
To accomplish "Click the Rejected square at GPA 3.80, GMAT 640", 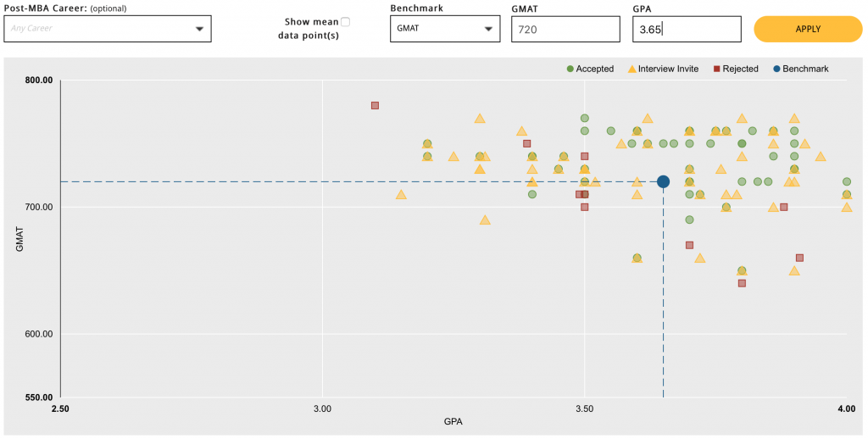I will [742, 283].
